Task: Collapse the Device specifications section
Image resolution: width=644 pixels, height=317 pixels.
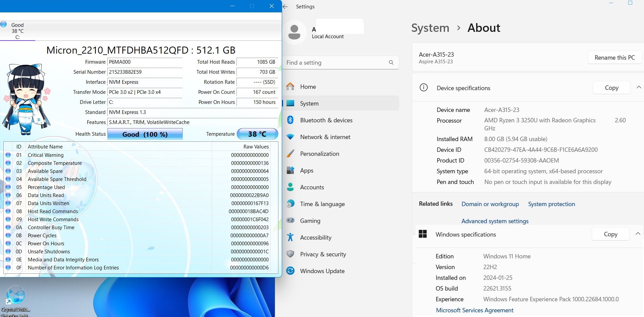Action: [x=639, y=87]
